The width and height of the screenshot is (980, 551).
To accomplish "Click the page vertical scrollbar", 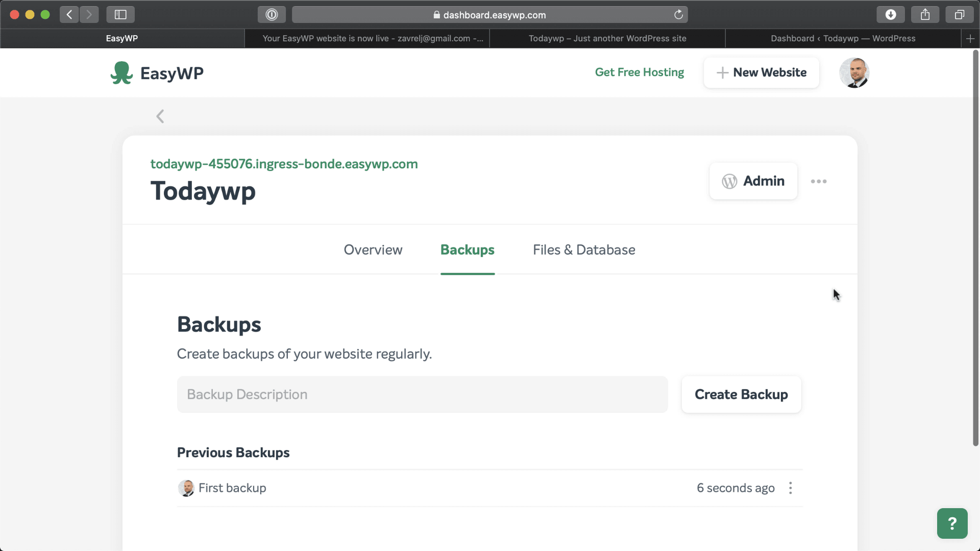I will pyautogui.click(x=975, y=247).
